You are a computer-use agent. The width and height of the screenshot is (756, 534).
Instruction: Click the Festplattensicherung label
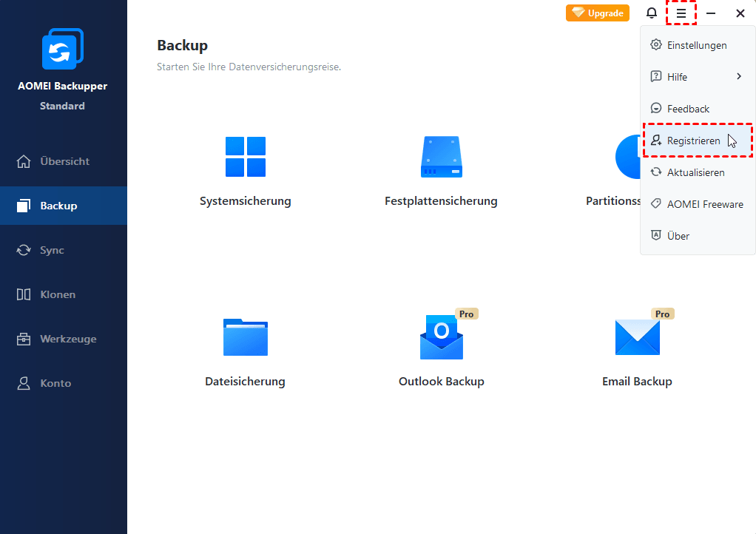pos(441,201)
